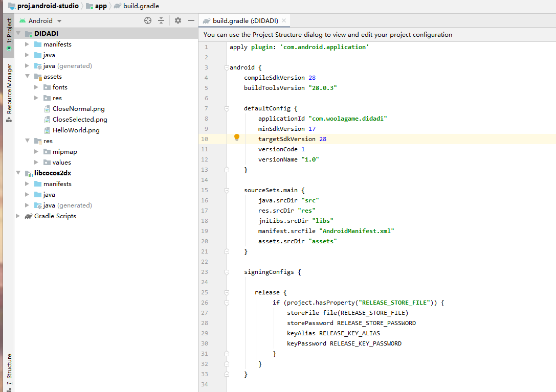The height and width of the screenshot is (392, 556).
Task: Click the collapse all icon in Project panel
Action: click(x=161, y=20)
